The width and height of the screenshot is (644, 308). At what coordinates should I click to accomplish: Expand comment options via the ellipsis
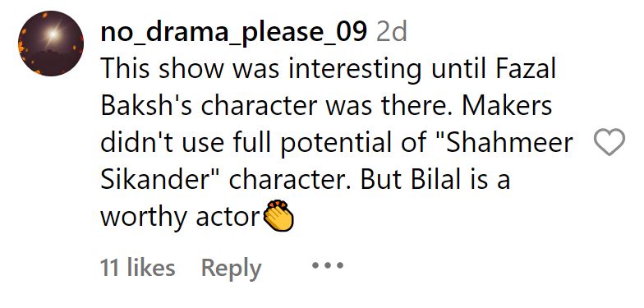tap(327, 266)
